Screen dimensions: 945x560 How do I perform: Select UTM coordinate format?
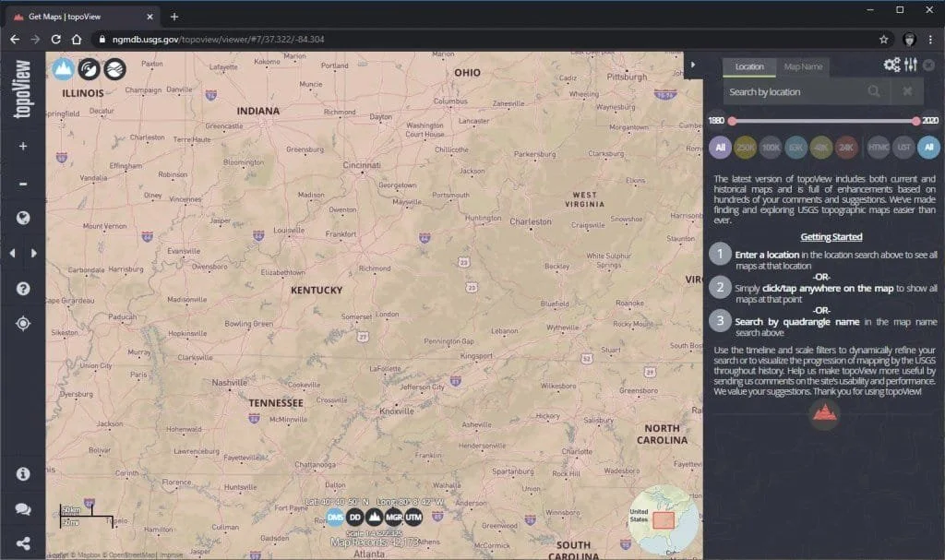coord(413,518)
